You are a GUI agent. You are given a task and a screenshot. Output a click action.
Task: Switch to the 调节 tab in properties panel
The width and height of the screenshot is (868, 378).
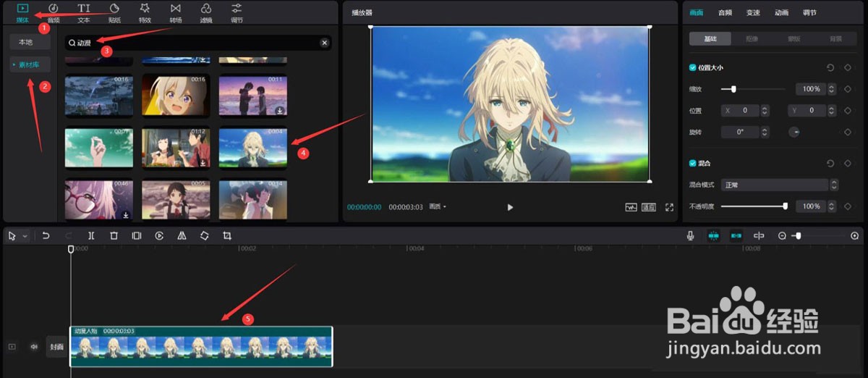[809, 12]
